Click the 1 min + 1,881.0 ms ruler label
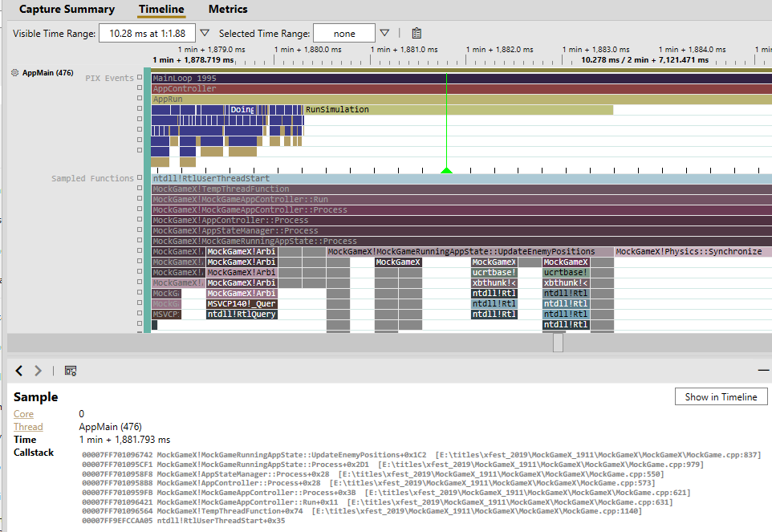 [404, 49]
